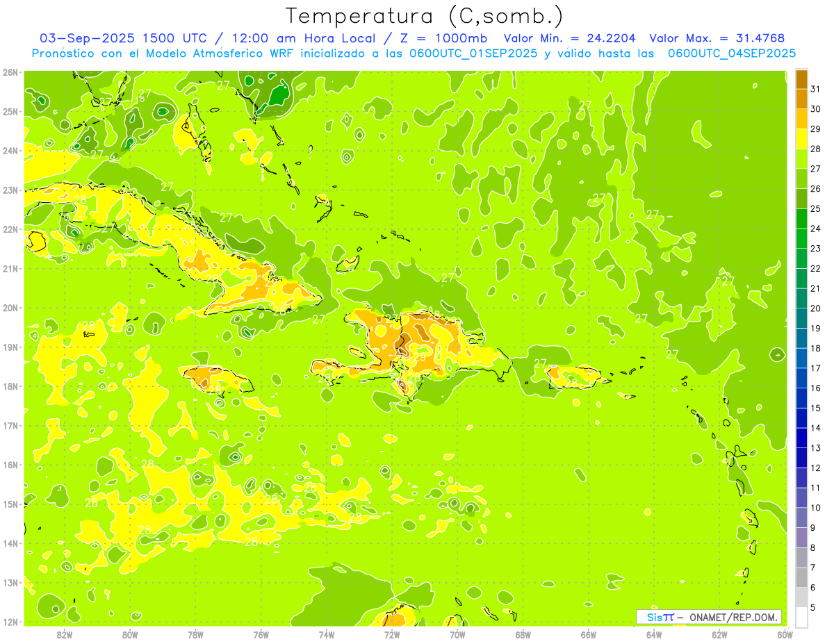Click the "12:00 am Hora Local" text
This screenshot has width=834, height=644.
(x=303, y=38)
